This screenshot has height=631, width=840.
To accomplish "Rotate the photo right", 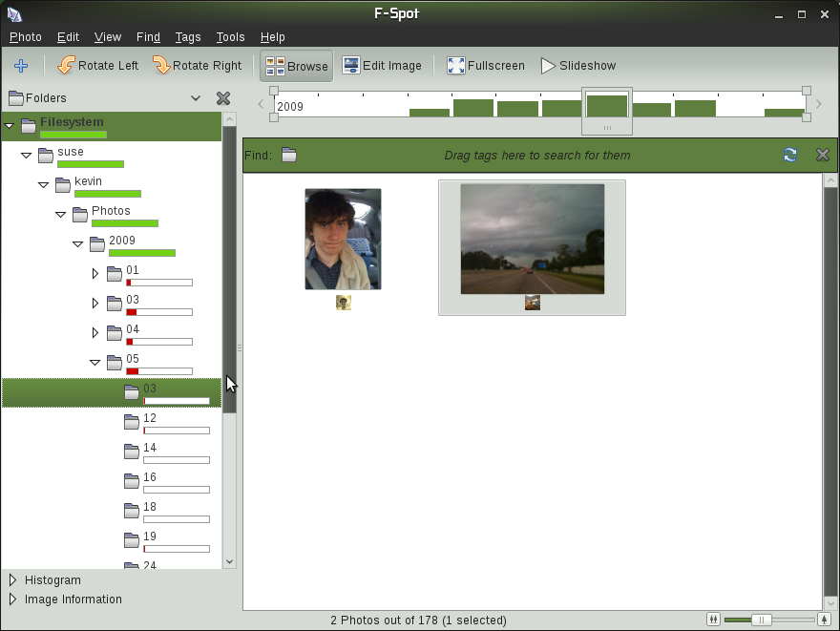I will click(x=197, y=66).
